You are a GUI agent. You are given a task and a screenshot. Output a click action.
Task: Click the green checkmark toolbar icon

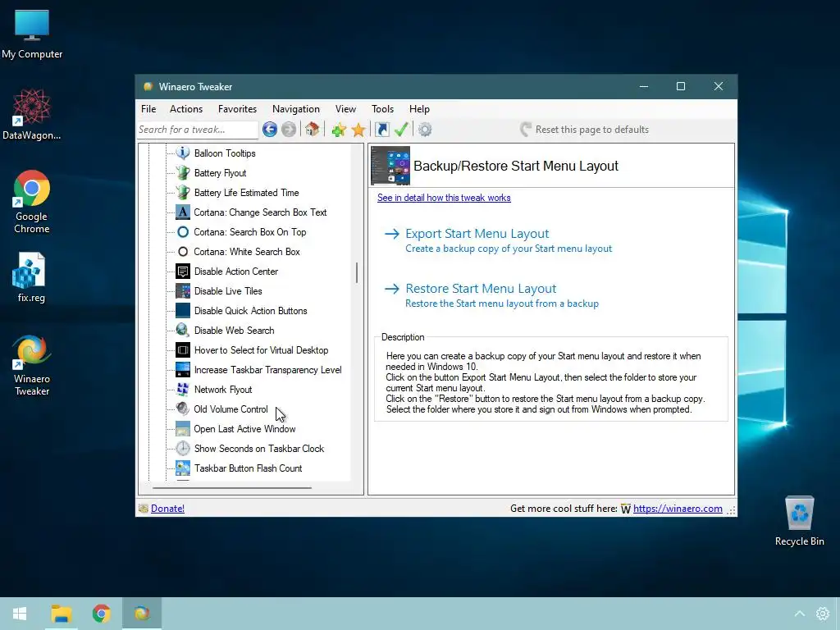pos(401,129)
